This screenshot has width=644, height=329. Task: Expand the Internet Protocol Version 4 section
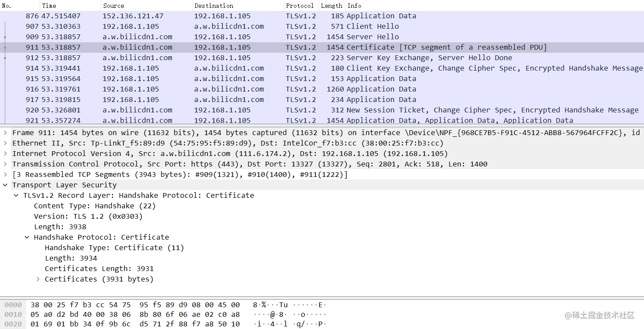tap(5, 153)
